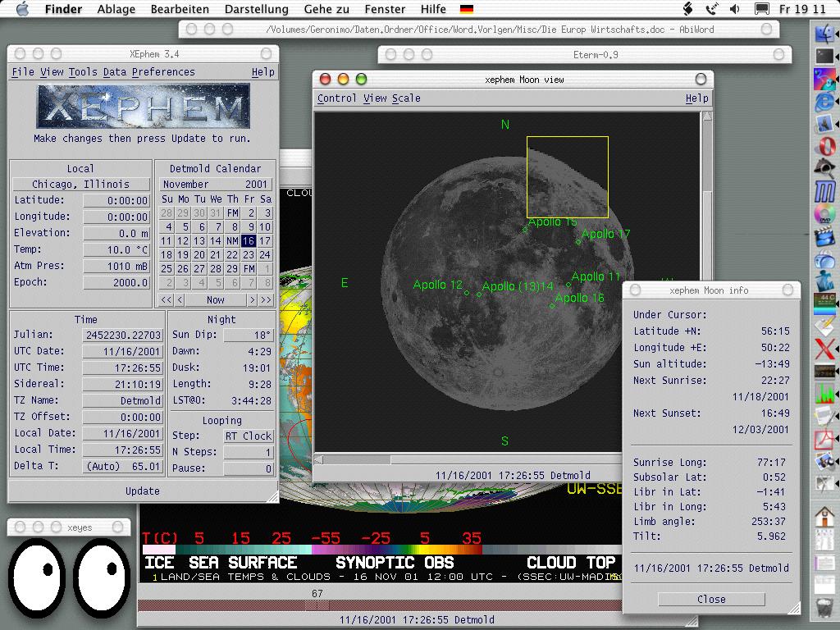Viewport: 840px width, 630px height.
Task: Click the UTC Time field
Action: tap(122, 367)
